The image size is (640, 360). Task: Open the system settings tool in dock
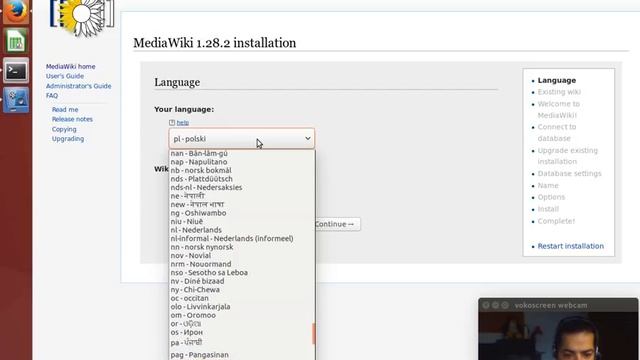pyautogui.click(x=16, y=100)
